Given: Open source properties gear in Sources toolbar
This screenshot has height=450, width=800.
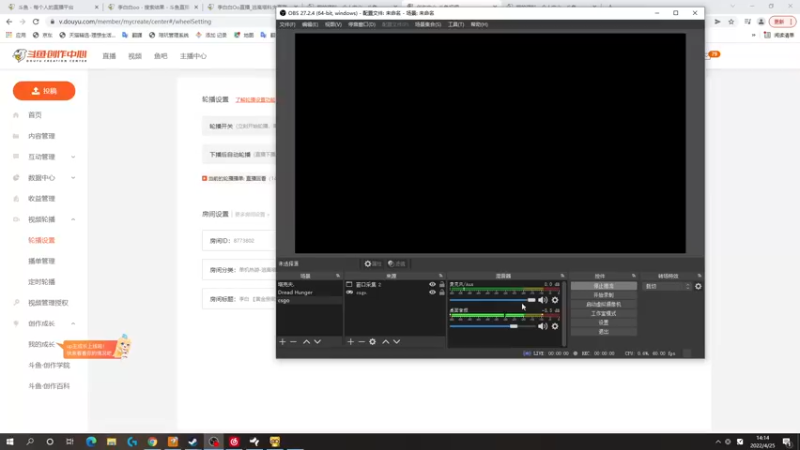Looking at the screenshot, I should tap(372, 342).
